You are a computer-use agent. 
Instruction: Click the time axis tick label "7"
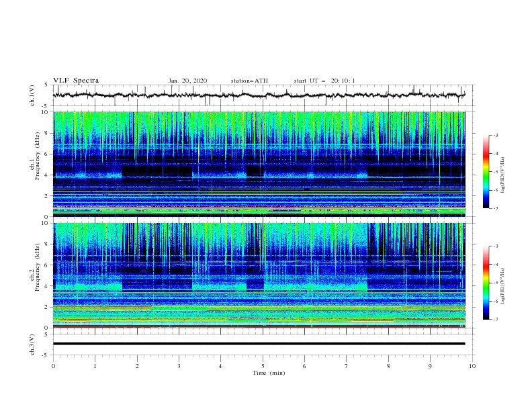[347, 366]
